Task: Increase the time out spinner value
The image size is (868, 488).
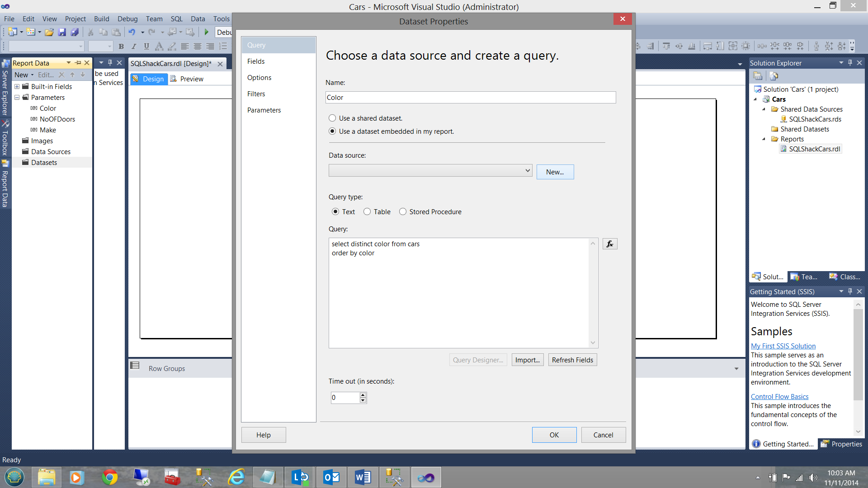Action: pos(363,395)
